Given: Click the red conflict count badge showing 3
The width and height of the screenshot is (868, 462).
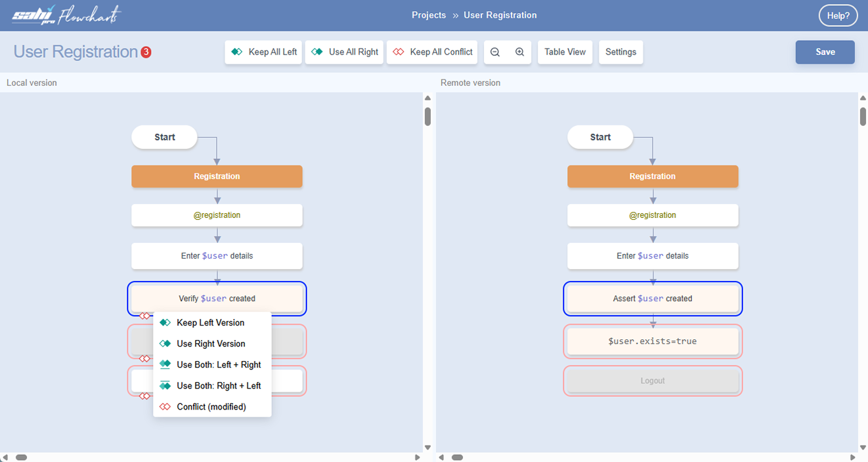Looking at the screenshot, I should 146,52.
